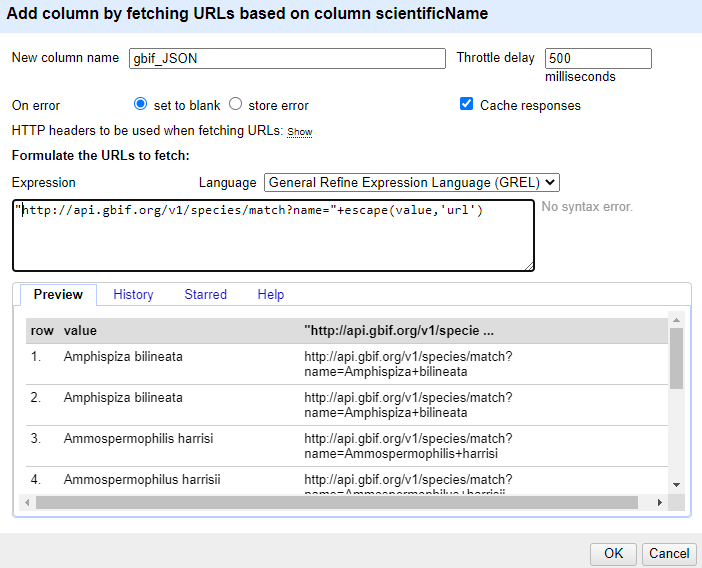
Task: Click the horizontal scrollbar right arrow
Action: (659, 503)
